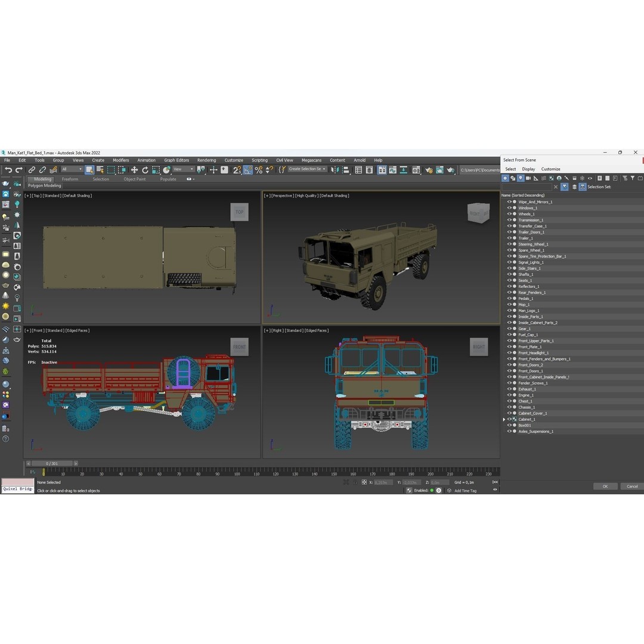Clear the search filter with X button
The image size is (644, 644).
[556, 187]
